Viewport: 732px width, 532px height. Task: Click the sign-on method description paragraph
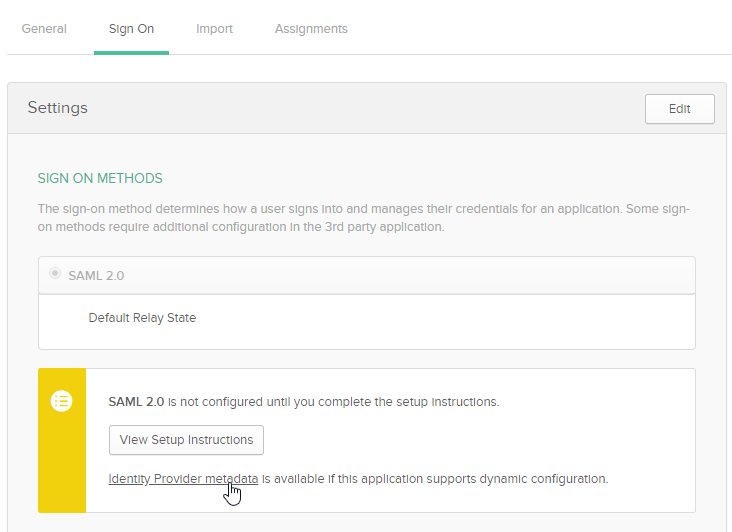(364, 218)
